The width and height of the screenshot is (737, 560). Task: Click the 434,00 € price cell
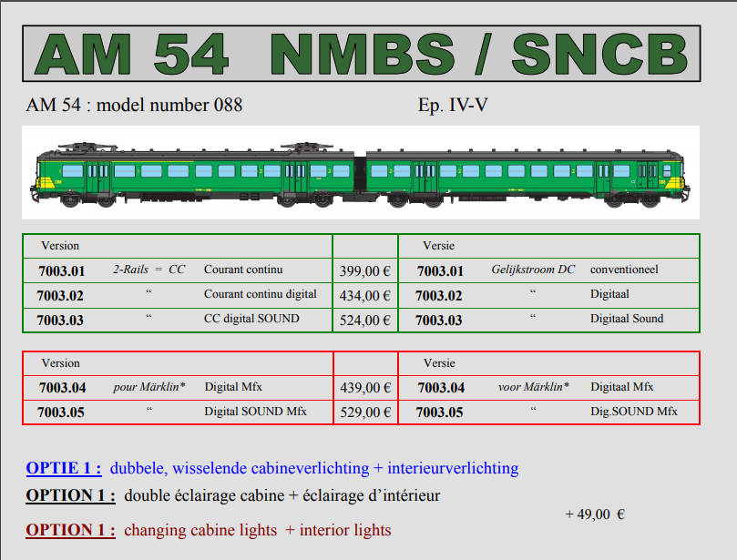(x=365, y=296)
